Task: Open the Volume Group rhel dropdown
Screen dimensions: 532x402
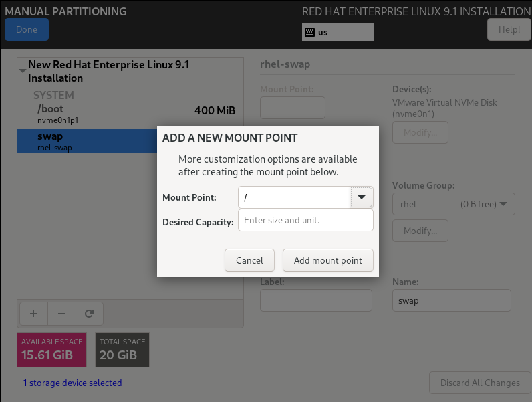Action: pos(454,204)
